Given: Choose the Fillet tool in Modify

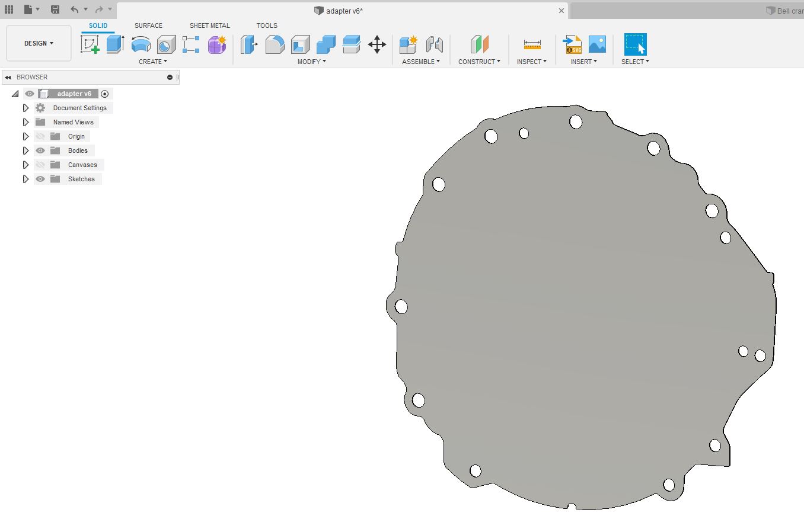Looking at the screenshot, I should click(x=275, y=44).
